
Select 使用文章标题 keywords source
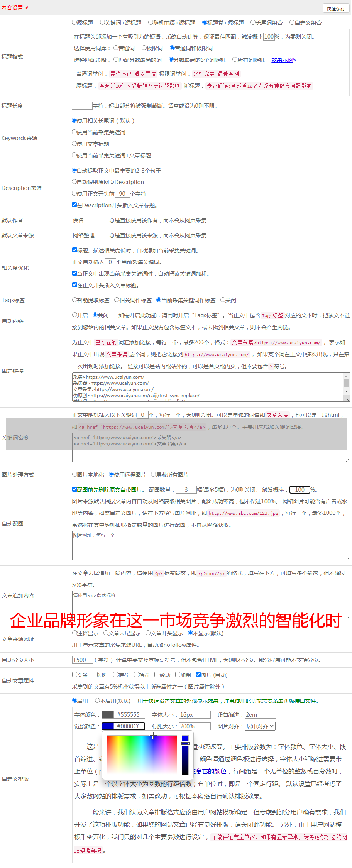coord(74,144)
